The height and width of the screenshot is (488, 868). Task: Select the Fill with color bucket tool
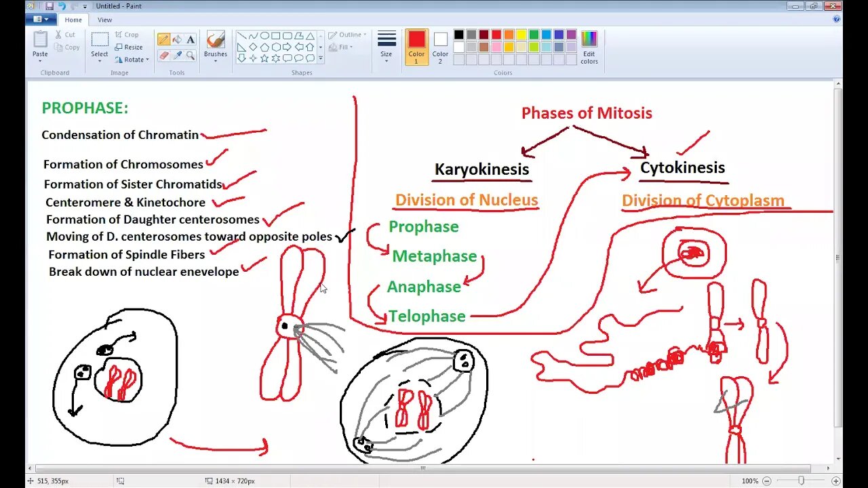click(x=177, y=39)
